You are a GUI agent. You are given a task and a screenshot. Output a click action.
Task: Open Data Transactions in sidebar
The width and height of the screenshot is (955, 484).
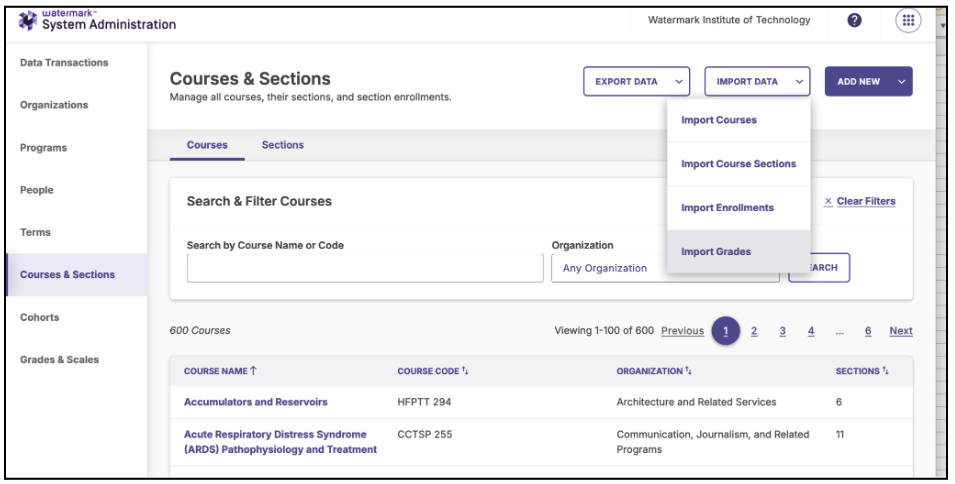pos(64,63)
